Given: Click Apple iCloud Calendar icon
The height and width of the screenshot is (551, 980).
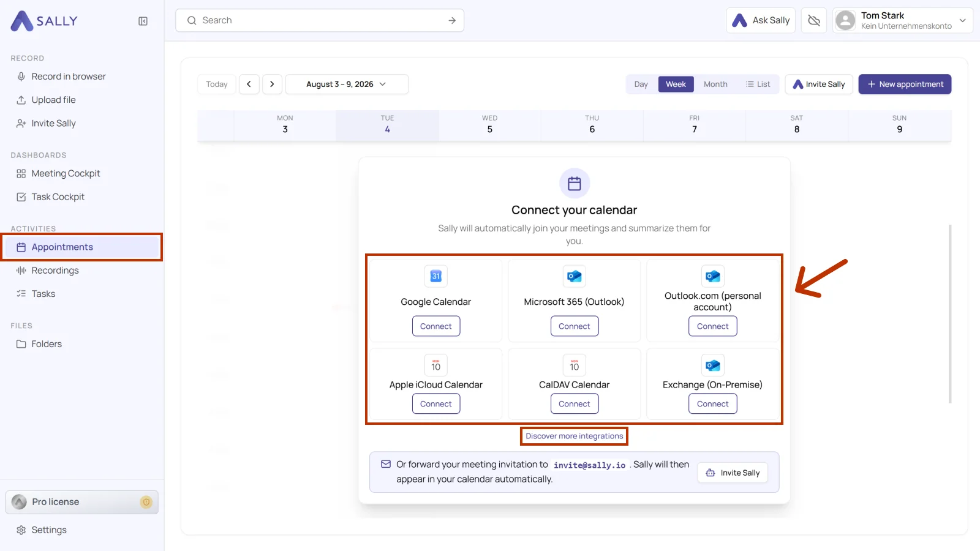Looking at the screenshot, I should pyautogui.click(x=436, y=365).
